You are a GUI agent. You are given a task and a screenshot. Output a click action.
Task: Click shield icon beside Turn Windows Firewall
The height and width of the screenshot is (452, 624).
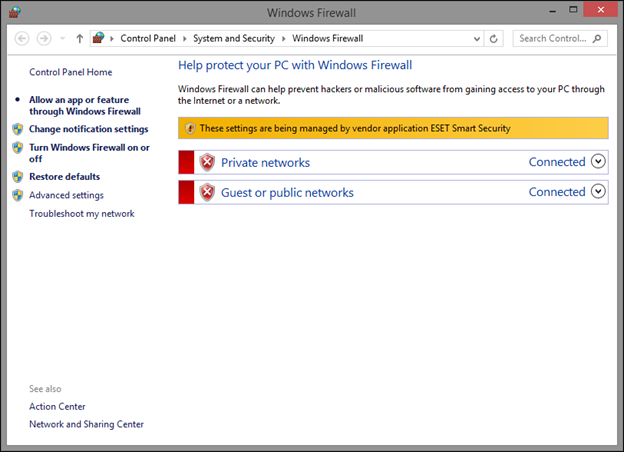click(18, 148)
